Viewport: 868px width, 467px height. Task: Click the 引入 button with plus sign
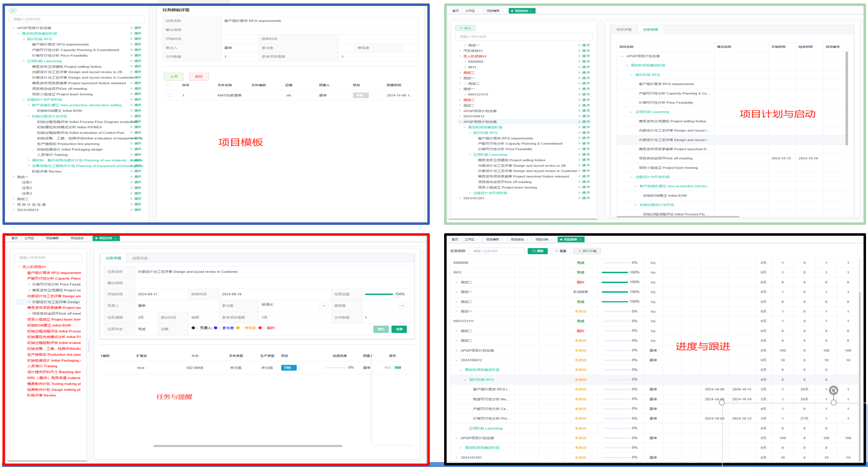pos(466,28)
